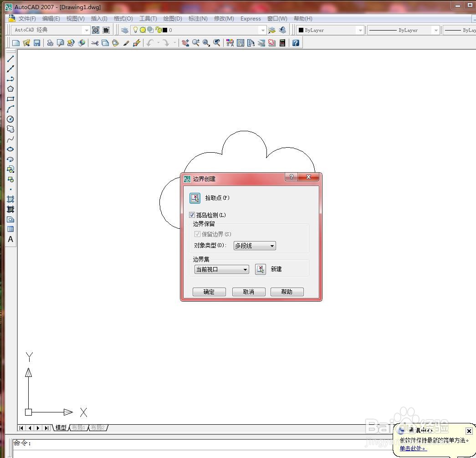Open the 绘图(D) menu
The image size is (476, 458).
(x=173, y=19)
